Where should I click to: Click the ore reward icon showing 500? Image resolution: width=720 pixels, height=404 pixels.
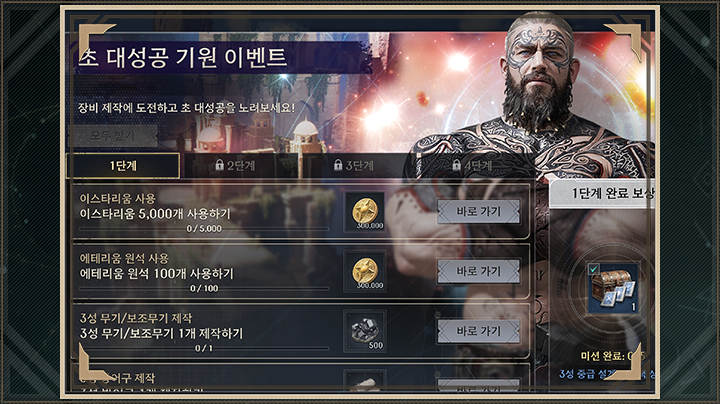click(x=365, y=331)
